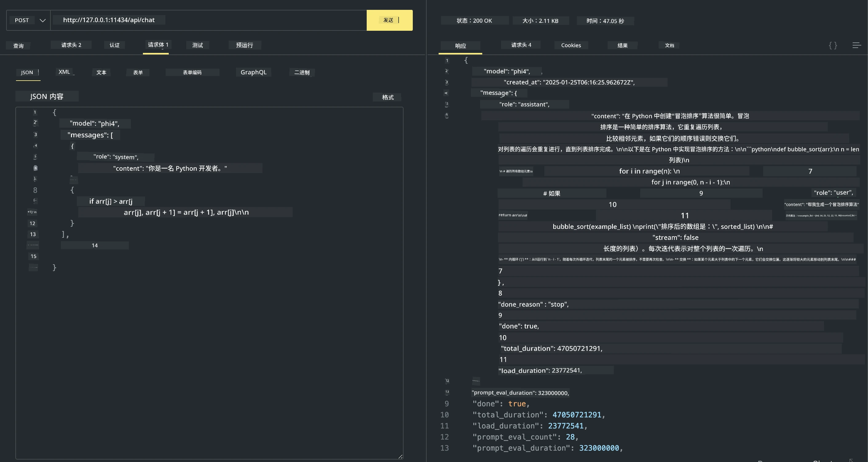Click the 你是一名 Python 开发者 content line
This screenshot has height=462, width=868.
click(170, 168)
